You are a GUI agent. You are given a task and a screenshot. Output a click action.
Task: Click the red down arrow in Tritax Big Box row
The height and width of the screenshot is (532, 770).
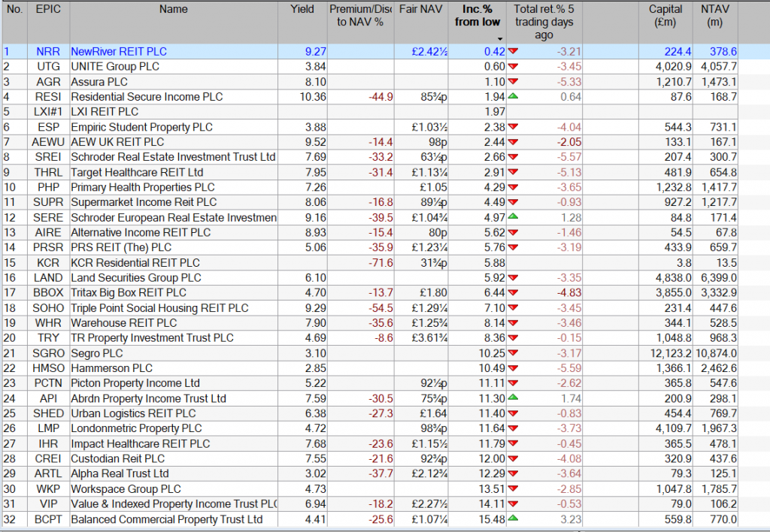coord(513,292)
